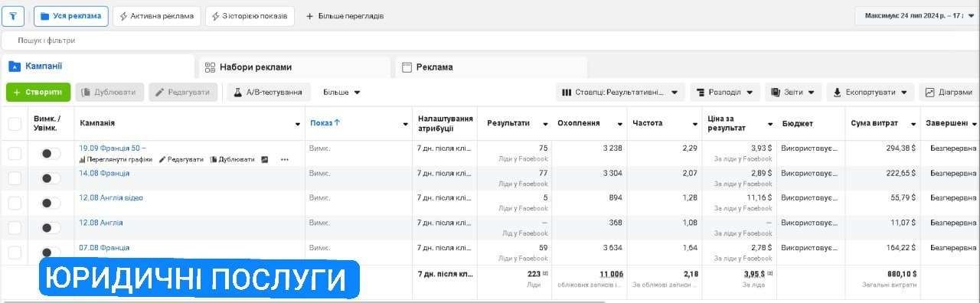Duplicate the 19.09 Франція 50 campaign inline
The width and height of the screenshot is (980, 303).
[232, 160]
